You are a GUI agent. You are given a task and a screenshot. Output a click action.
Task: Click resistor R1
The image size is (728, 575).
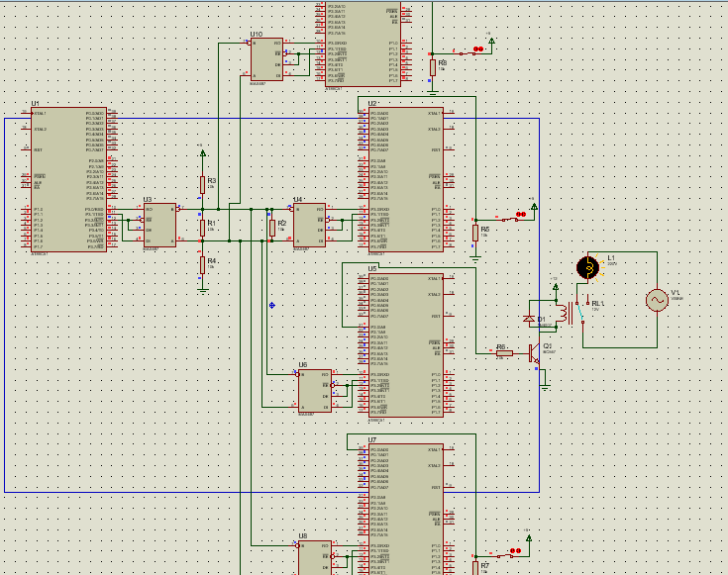coord(202,228)
